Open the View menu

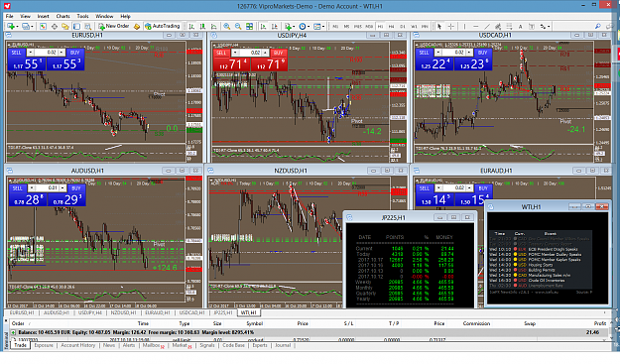point(26,16)
